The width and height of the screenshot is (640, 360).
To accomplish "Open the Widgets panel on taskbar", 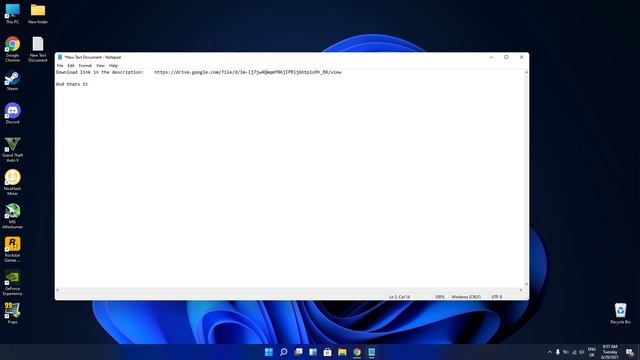I will coord(313,352).
